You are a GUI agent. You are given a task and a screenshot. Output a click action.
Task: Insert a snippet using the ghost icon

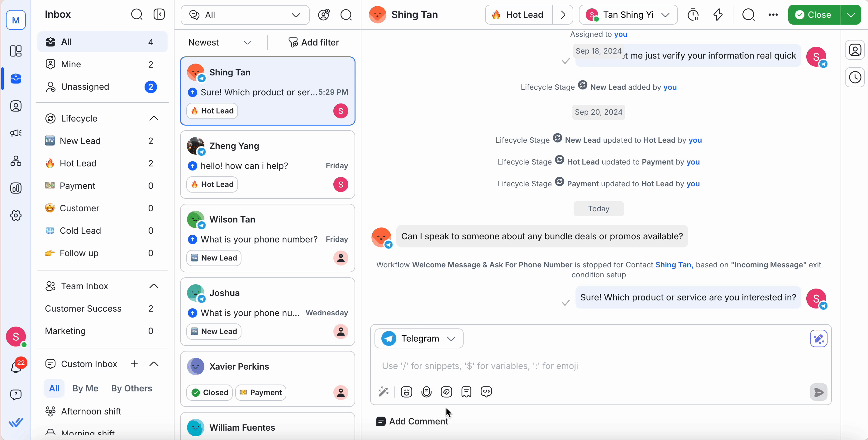point(467,391)
